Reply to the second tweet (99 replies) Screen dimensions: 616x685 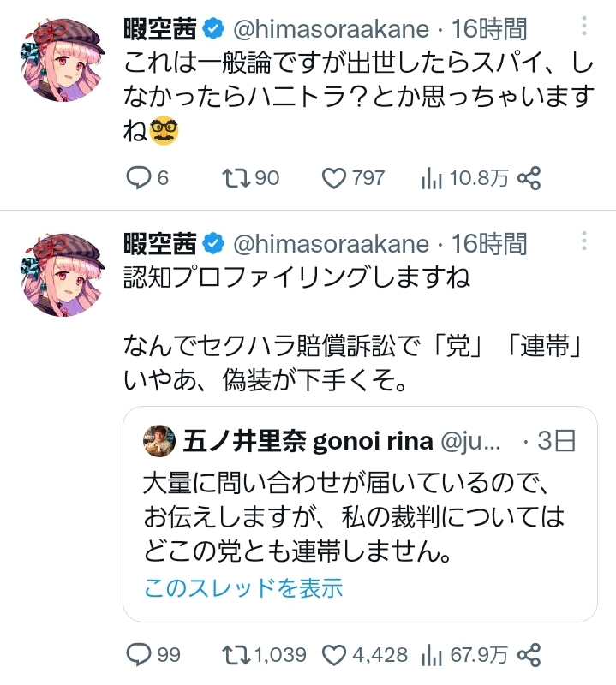pos(139,655)
